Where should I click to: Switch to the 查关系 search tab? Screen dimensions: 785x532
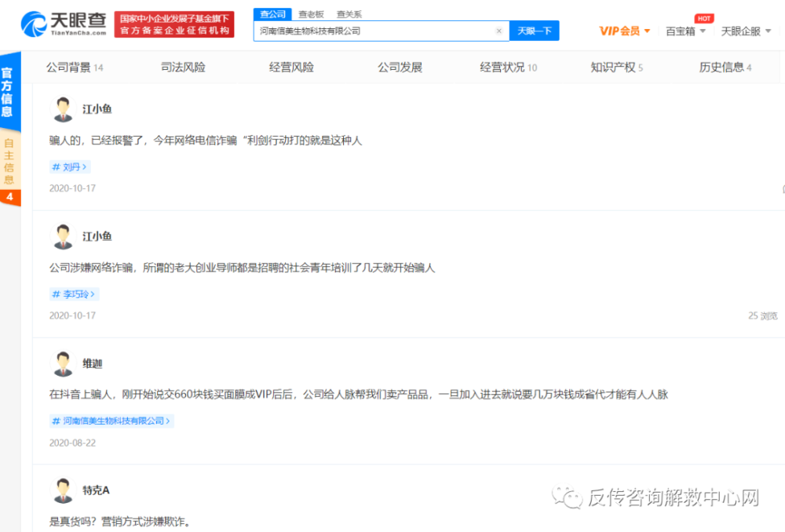tap(349, 14)
